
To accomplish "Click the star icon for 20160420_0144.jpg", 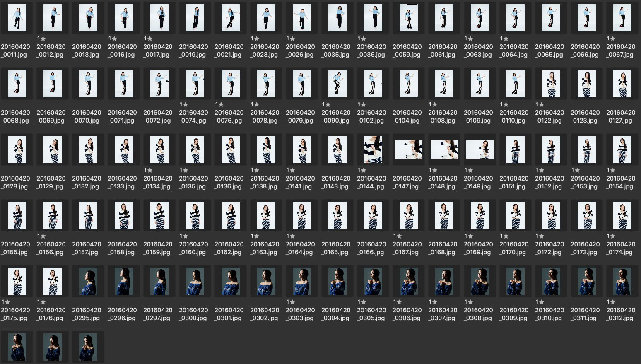I will click(x=362, y=170).
